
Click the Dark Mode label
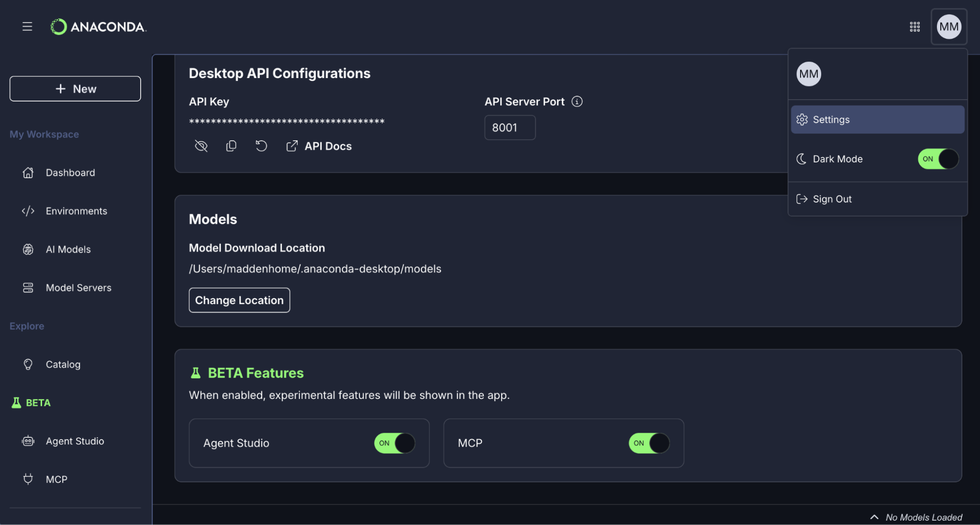(x=837, y=159)
